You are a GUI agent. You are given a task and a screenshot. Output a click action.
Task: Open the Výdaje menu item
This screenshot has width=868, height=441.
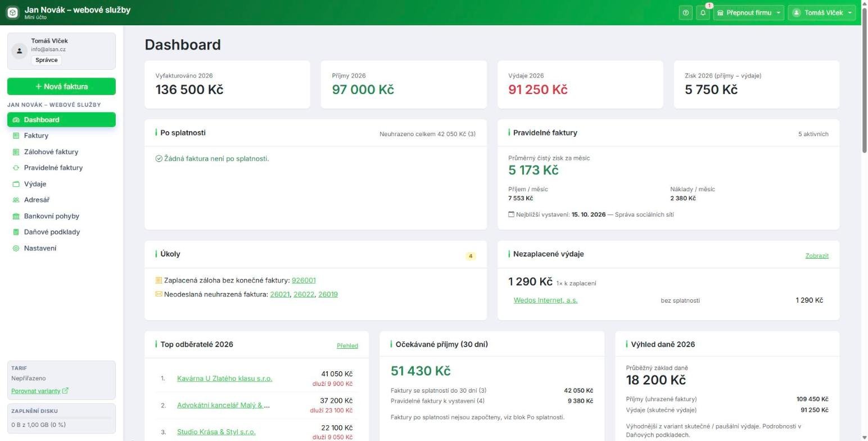61,184
